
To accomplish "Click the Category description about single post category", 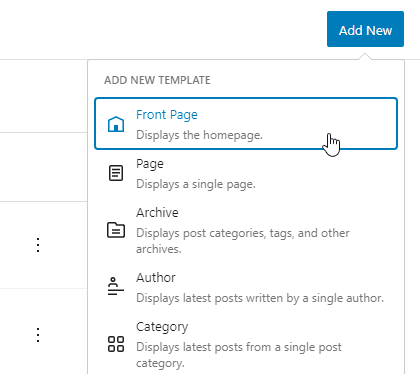I will (239, 355).
